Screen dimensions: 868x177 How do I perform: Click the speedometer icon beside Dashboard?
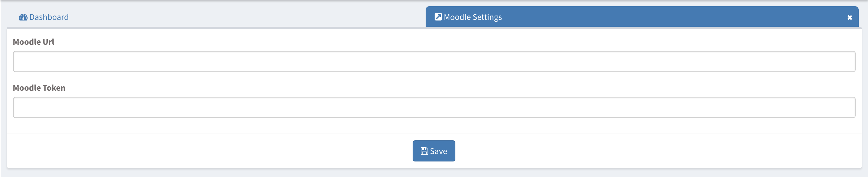click(23, 17)
